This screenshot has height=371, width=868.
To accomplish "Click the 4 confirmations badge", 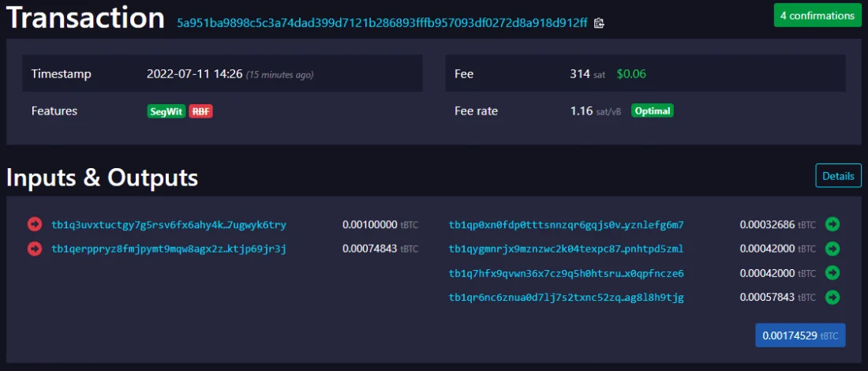I will 817,15.
